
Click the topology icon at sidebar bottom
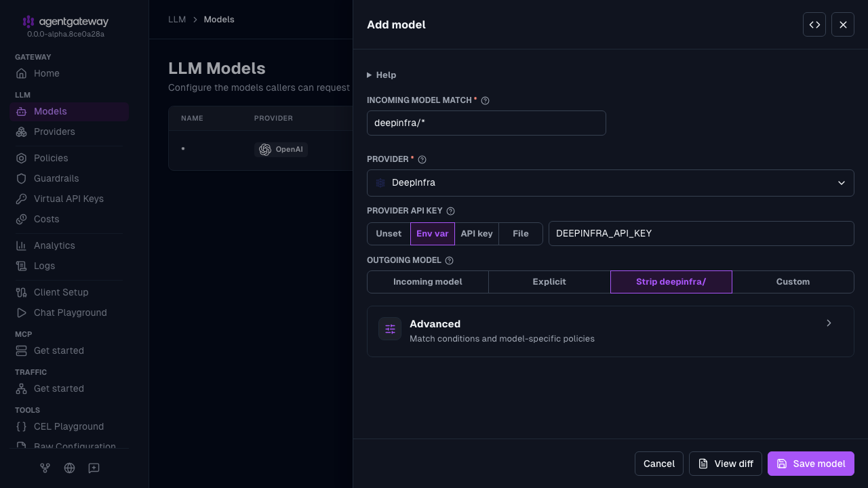pyautogui.click(x=45, y=468)
